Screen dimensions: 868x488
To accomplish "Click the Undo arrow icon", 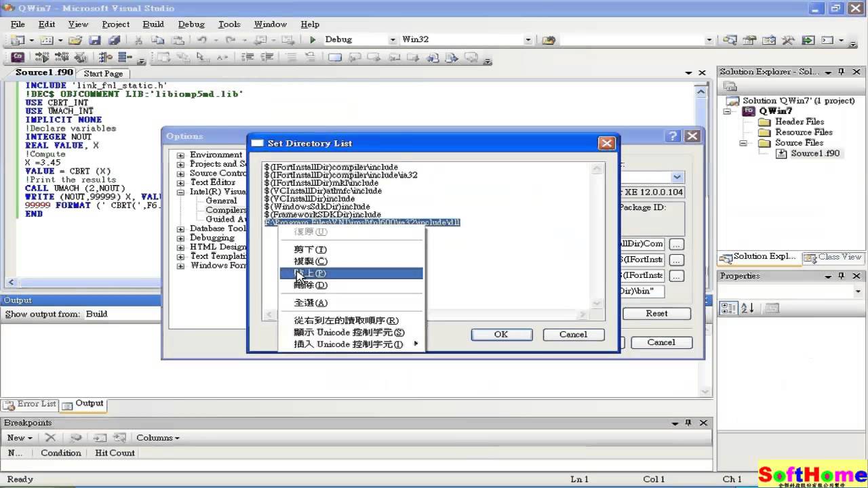I will tap(202, 40).
